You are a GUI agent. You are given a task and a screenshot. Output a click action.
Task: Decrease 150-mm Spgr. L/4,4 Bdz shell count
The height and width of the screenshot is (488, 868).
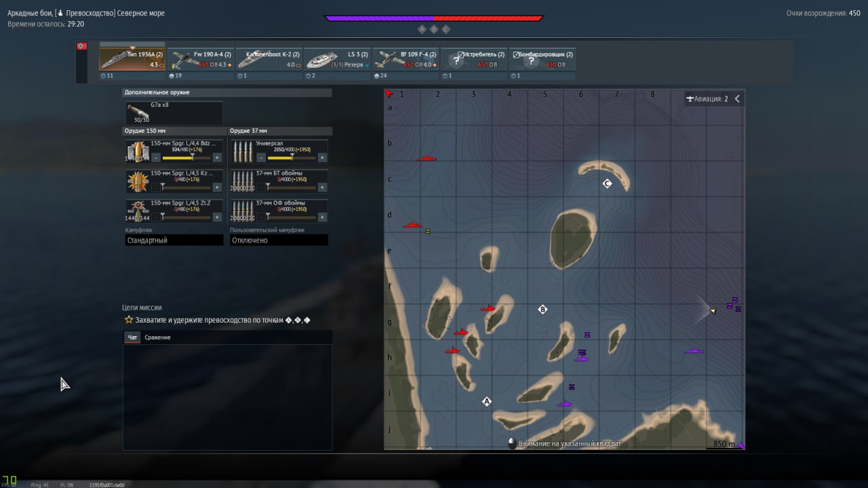point(156,157)
